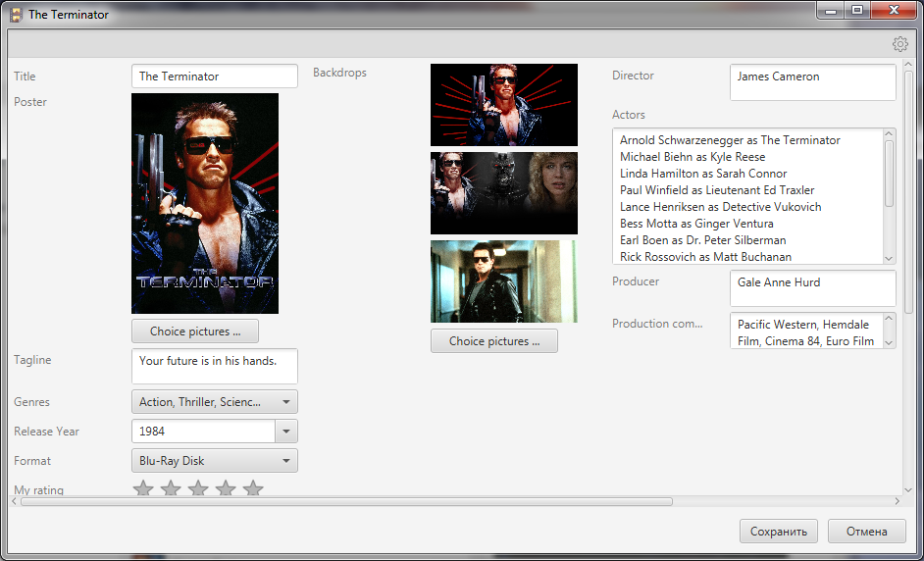Set rating to second star
924x561 pixels.
[x=171, y=487]
